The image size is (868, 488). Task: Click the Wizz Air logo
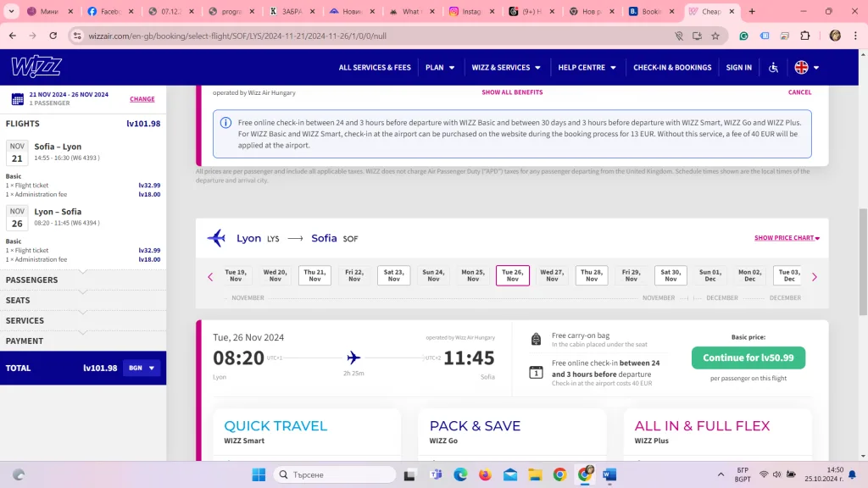36,66
